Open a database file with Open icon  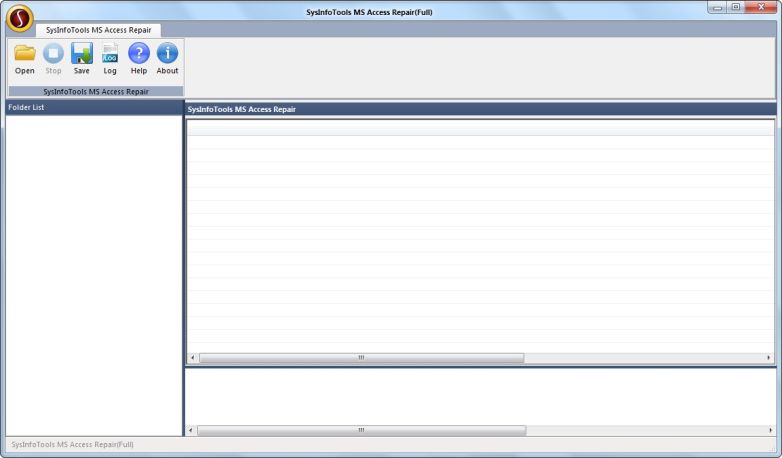[24, 59]
